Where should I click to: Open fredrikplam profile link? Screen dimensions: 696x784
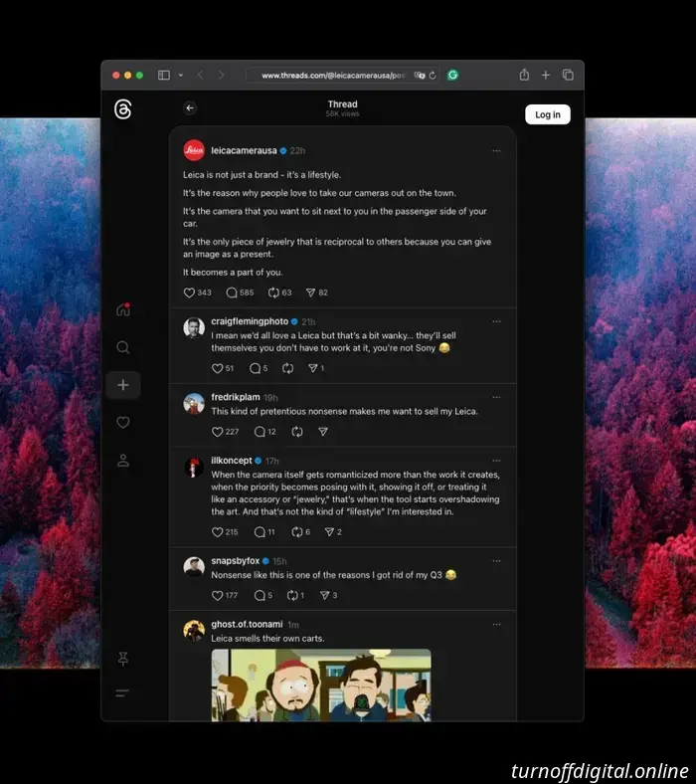[236, 397]
